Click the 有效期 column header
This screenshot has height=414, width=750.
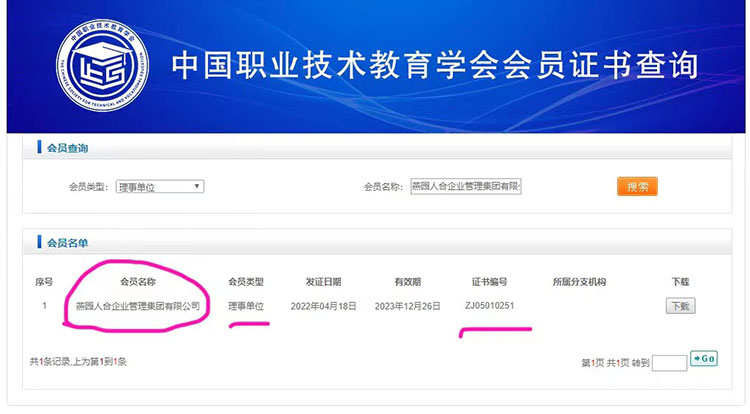(408, 282)
